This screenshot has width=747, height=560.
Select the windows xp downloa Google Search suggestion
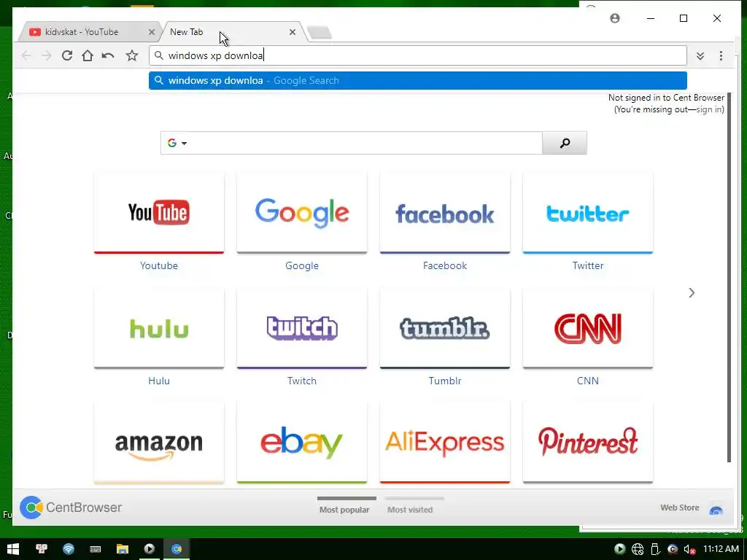coord(418,80)
